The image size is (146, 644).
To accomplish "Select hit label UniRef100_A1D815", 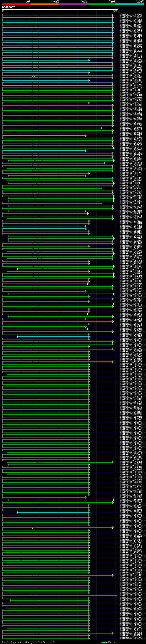I will (x=131, y=186).
